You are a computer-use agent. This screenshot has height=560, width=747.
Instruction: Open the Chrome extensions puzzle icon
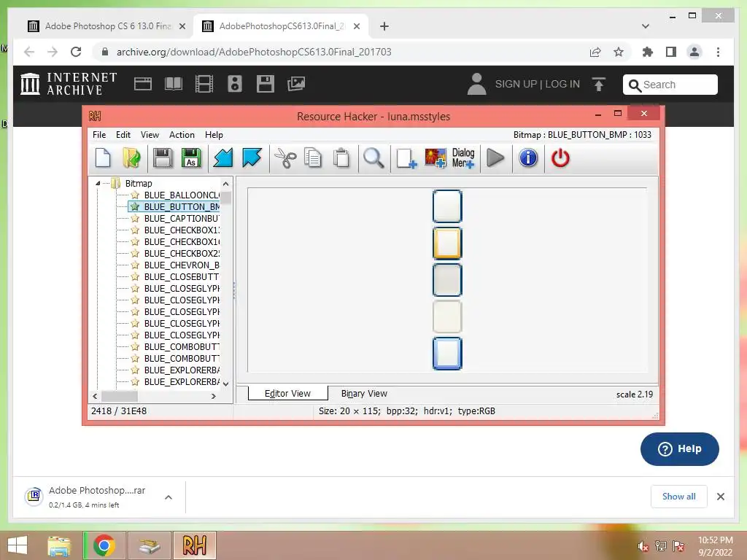[648, 52]
